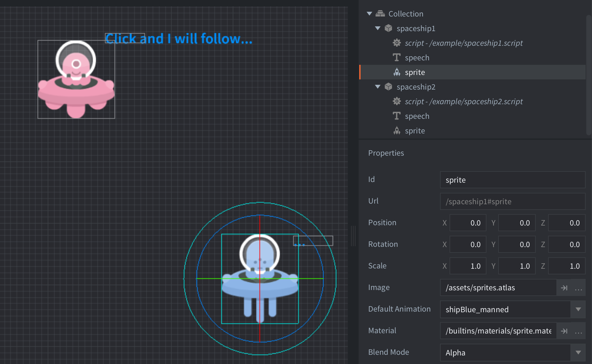The height and width of the screenshot is (364, 592).
Task: Collapse the spaceship2 tree node
Action: [x=378, y=87]
